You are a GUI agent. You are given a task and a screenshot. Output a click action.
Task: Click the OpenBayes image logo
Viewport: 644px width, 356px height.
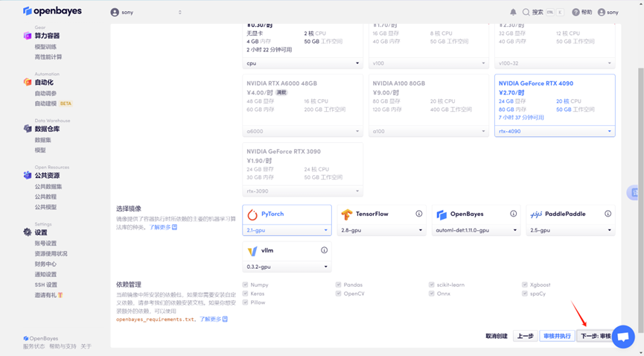pos(441,214)
